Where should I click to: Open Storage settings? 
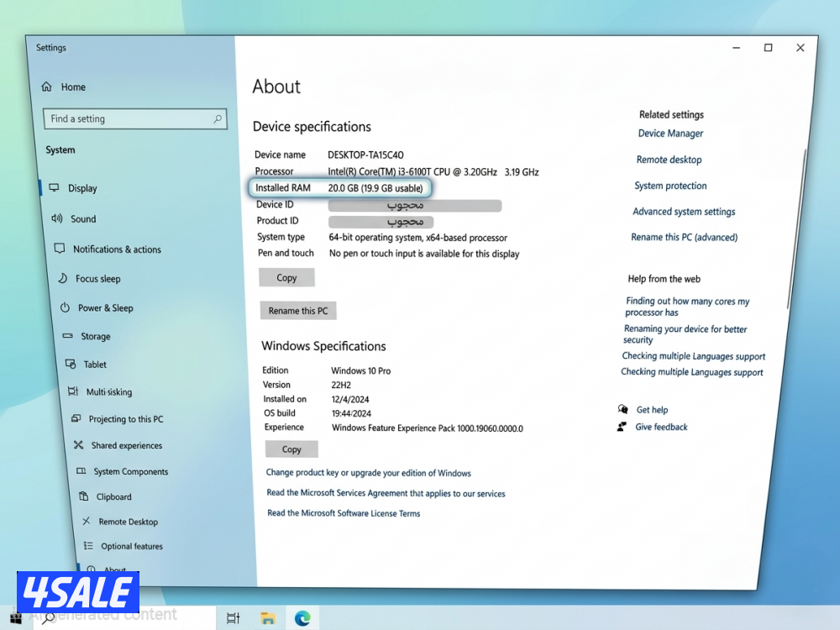(89, 336)
